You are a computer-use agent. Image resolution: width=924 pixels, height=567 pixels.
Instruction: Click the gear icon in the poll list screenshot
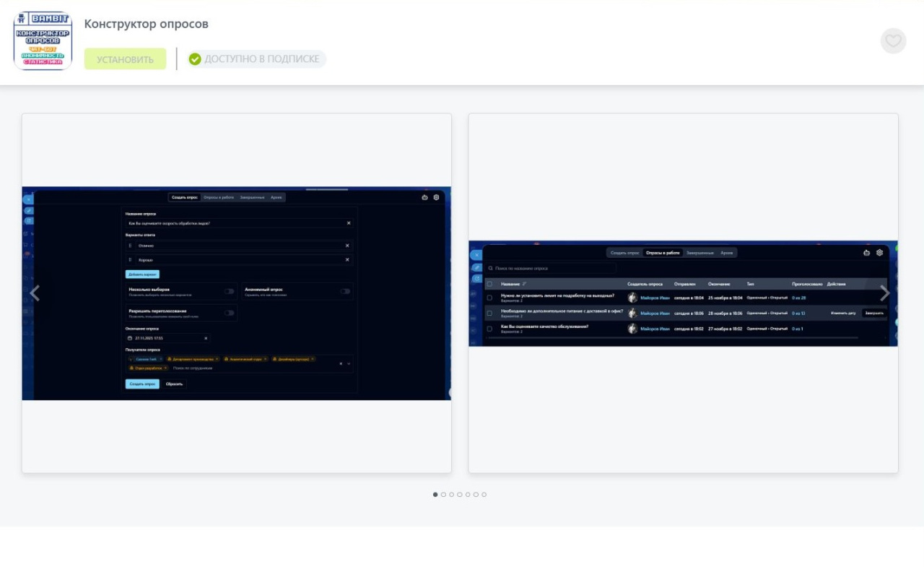[x=879, y=253]
